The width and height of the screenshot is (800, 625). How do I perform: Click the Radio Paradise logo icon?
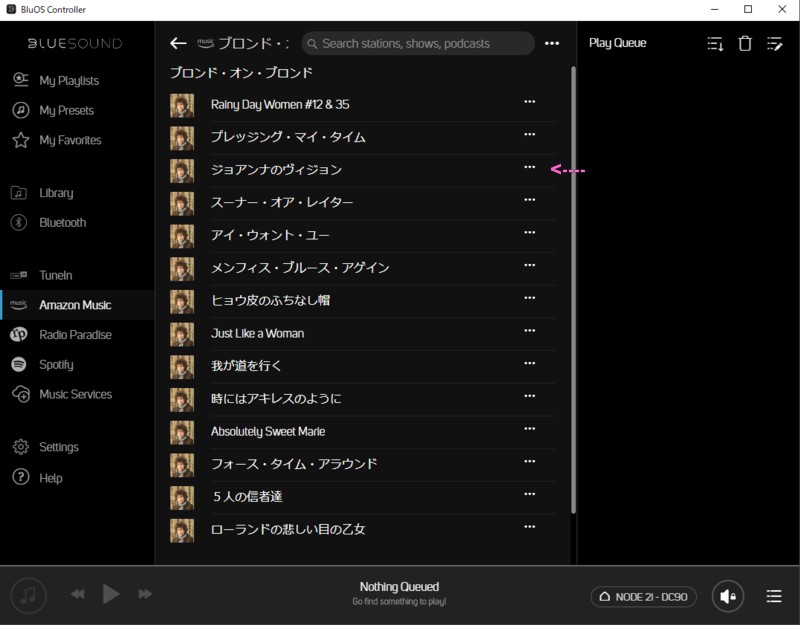point(19,334)
